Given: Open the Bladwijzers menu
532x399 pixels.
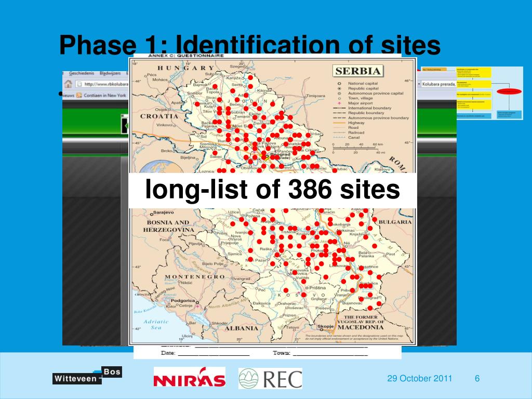Looking at the screenshot, I should pos(110,73).
